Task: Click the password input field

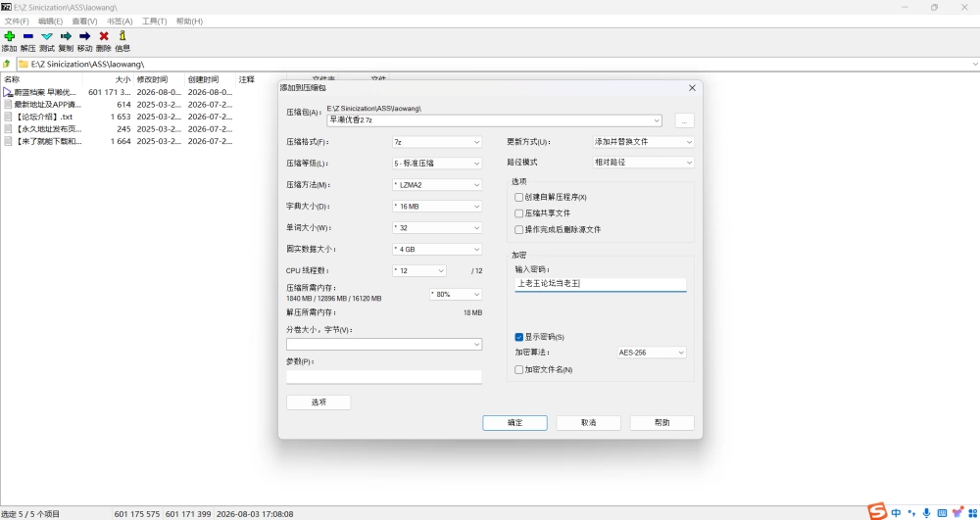Action: pyautogui.click(x=601, y=284)
